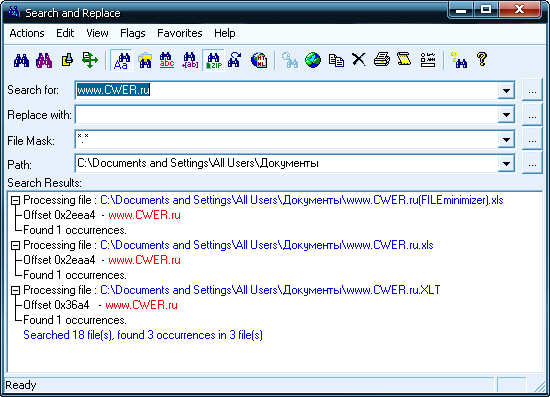
Task: Expand the Search for history dropdown
Action: (x=506, y=90)
